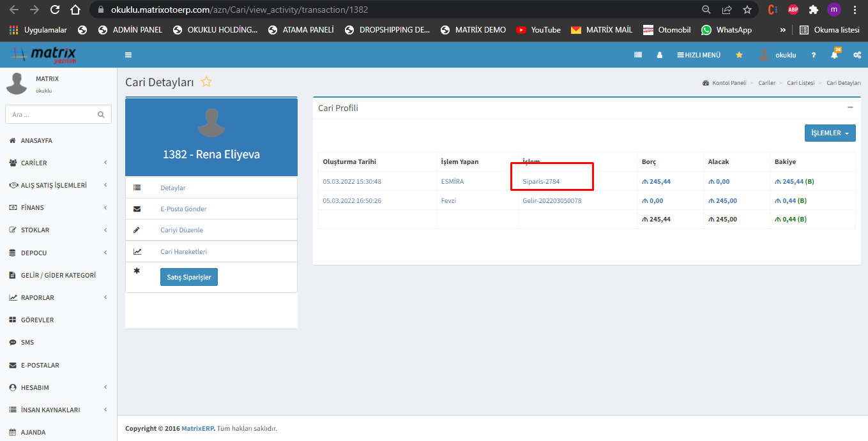Collapse the Cari Profili panel
This screenshot has width=868, height=441.
click(850, 107)
